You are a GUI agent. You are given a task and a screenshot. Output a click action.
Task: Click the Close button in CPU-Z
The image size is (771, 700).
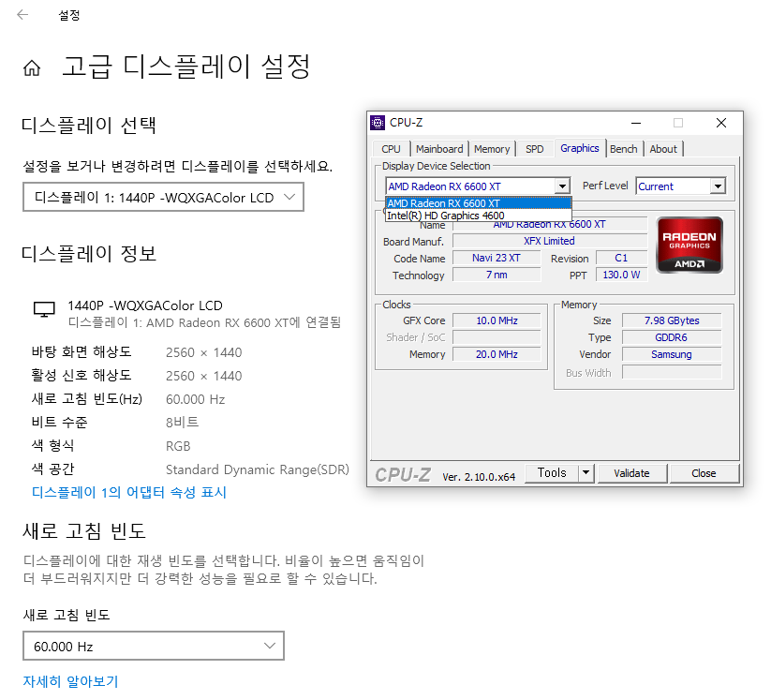pyautogui.click(x=704, y=473)
